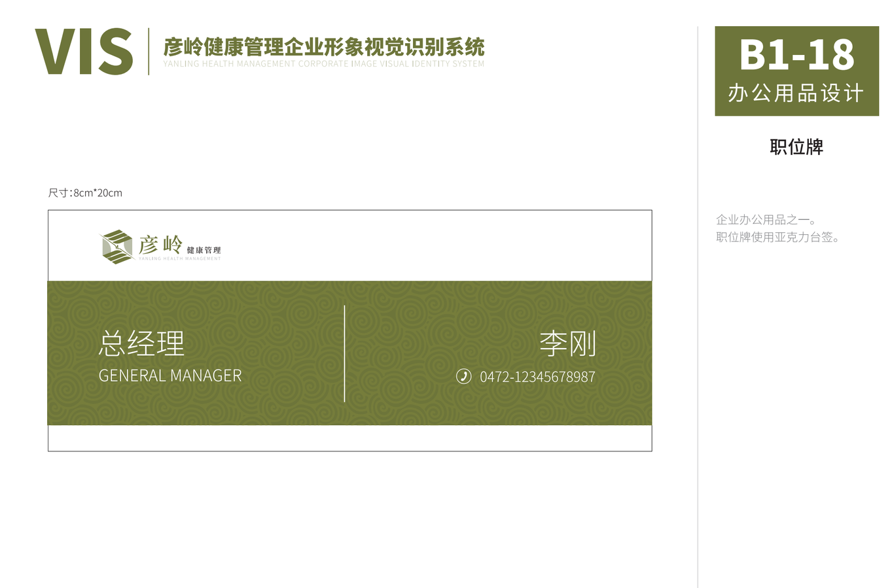Select the GENERAL MANAGER text
Viewport: 894px width, 588px height.
point(170,375)
